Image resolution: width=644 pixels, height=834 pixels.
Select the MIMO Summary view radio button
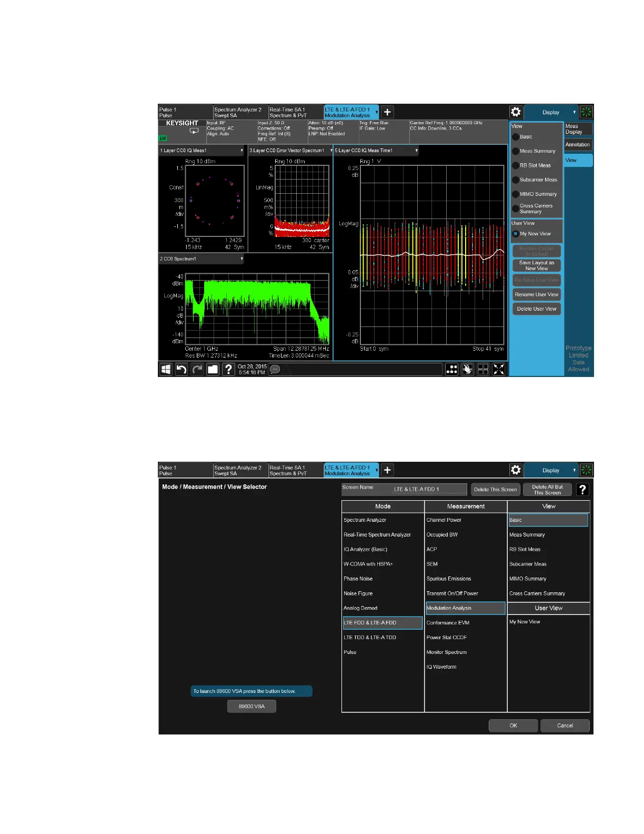516,194
